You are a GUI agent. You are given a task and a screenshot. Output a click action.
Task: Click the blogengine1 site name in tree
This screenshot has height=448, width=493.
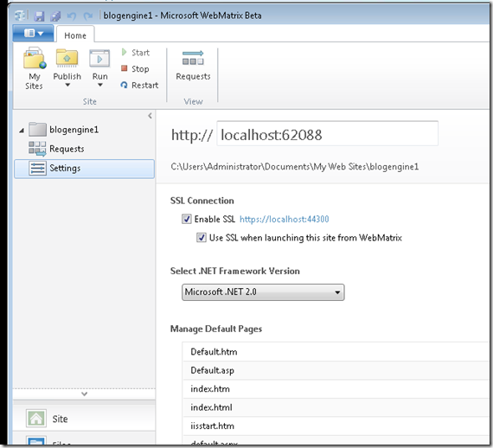[x=74, y=130]
